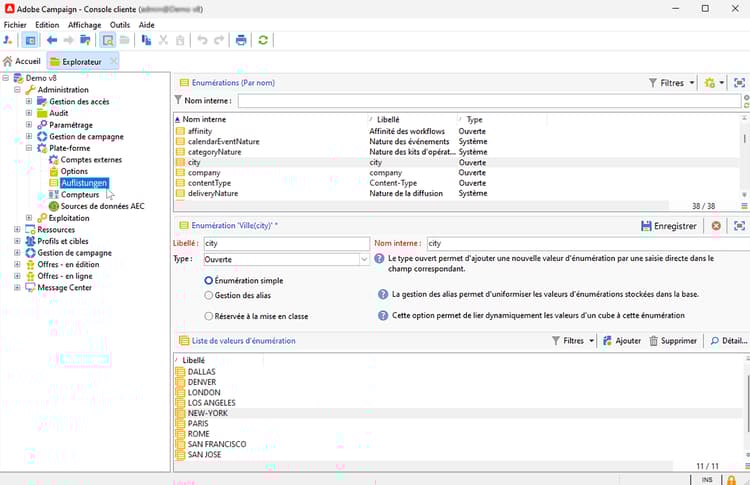The width and height of the screenshot is (750, 485).
Task: Click the undo arrow in the toolbar
Action: pos(202,40)
